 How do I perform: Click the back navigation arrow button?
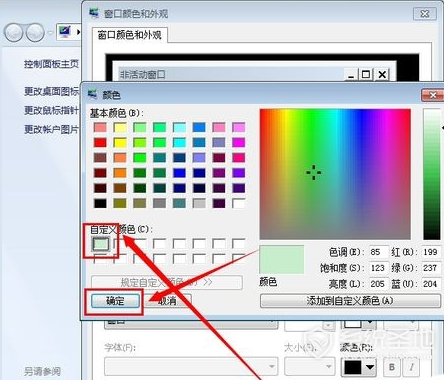coord(13,32)
